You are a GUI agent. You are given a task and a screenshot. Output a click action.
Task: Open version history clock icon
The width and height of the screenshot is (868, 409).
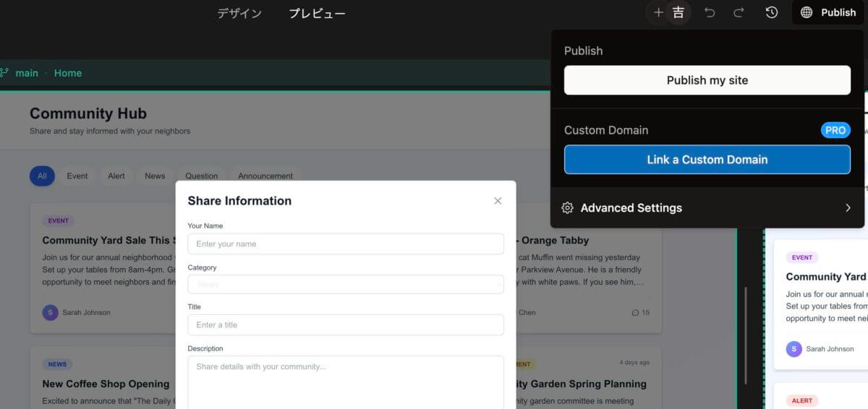(x=772, y=12)
